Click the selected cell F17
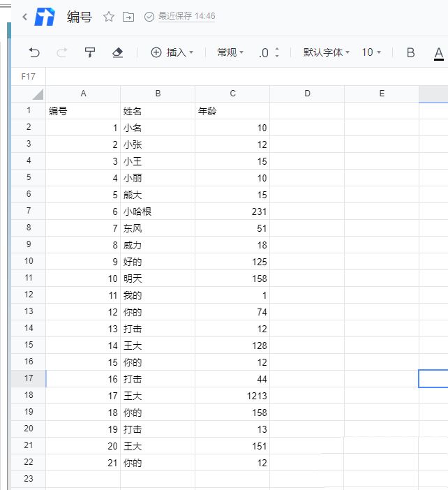The image size is (448, 490). click(x=433, y=379)
